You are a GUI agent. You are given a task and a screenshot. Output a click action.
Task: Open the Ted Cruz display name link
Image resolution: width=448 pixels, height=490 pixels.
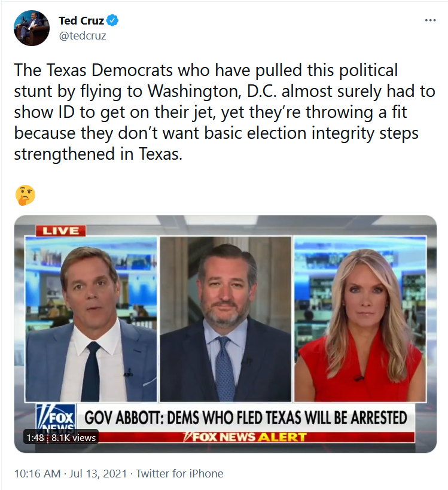tap(81, 20)
